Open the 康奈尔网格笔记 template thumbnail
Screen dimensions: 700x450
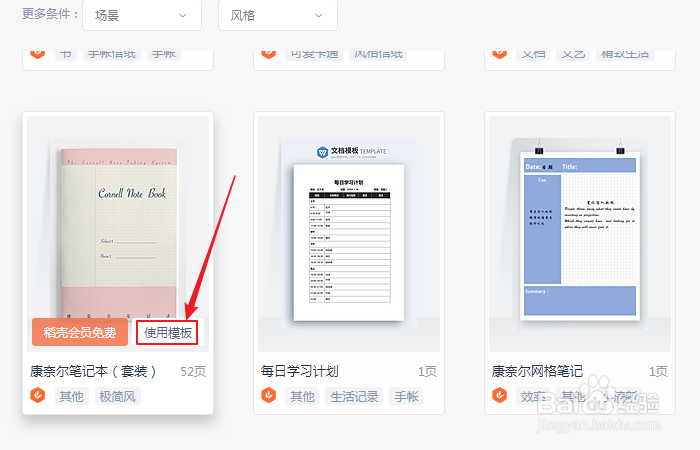pos(580,233)
